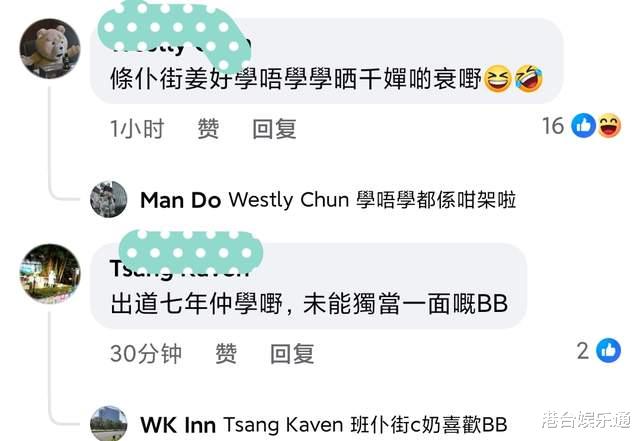This screenshot has height=441, width=640.
Task: Click the 30分钟 timestamp
Action: click(x=146, y=353)
